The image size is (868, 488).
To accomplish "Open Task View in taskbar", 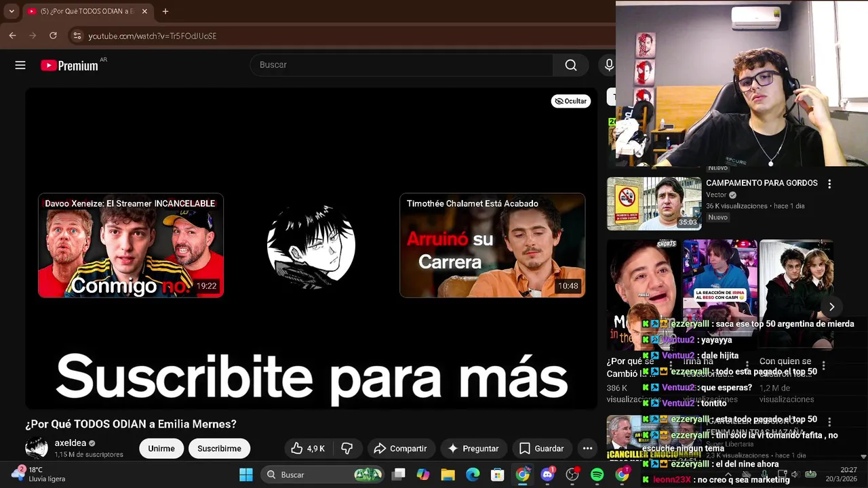I will (399, 474).
